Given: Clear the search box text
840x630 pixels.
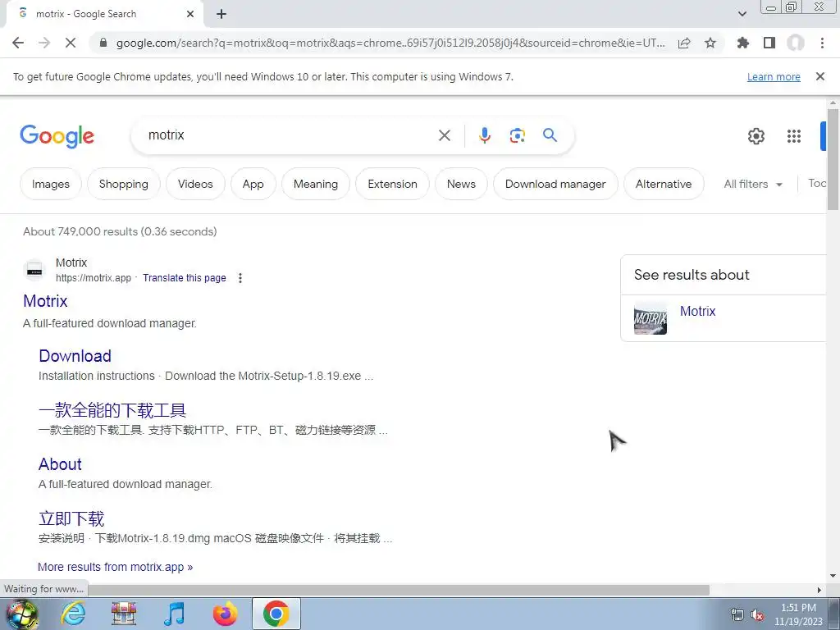Looking at the screenshot, I should click(445, 135).
